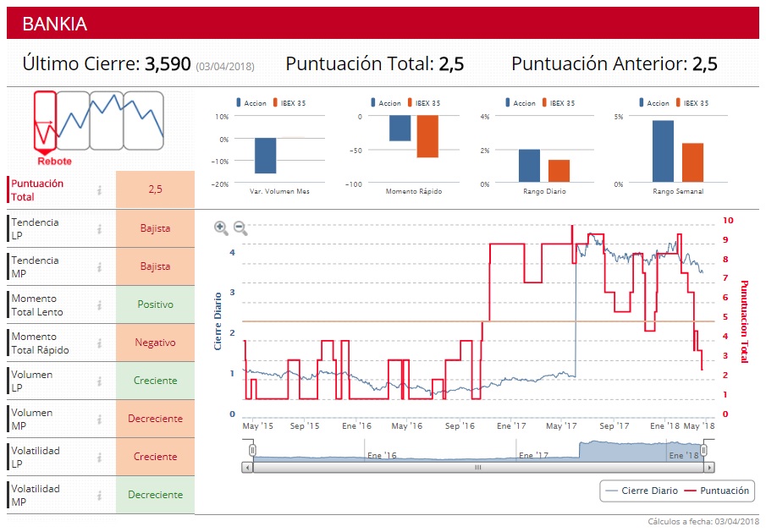
Task: Click the navigator scrollbar center grip
Action: click(x=477, y=468)
